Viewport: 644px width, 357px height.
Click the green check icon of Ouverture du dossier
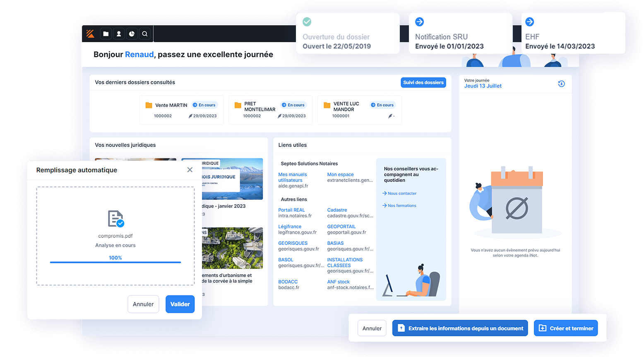tap(307, 22)
